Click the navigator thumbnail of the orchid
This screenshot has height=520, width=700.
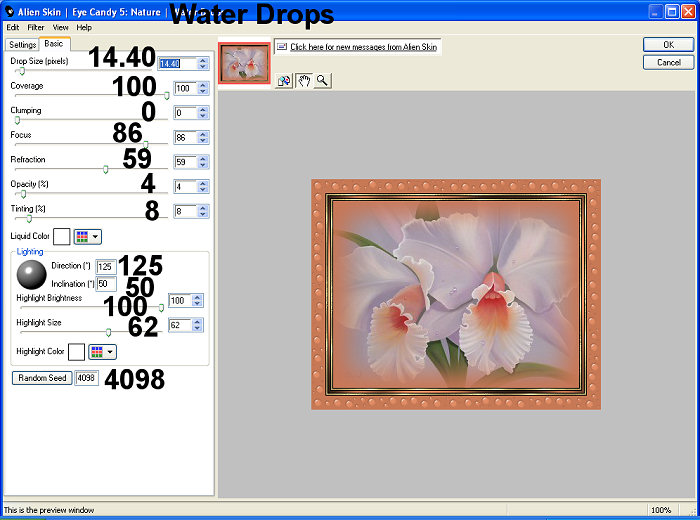tap(244, 63)
